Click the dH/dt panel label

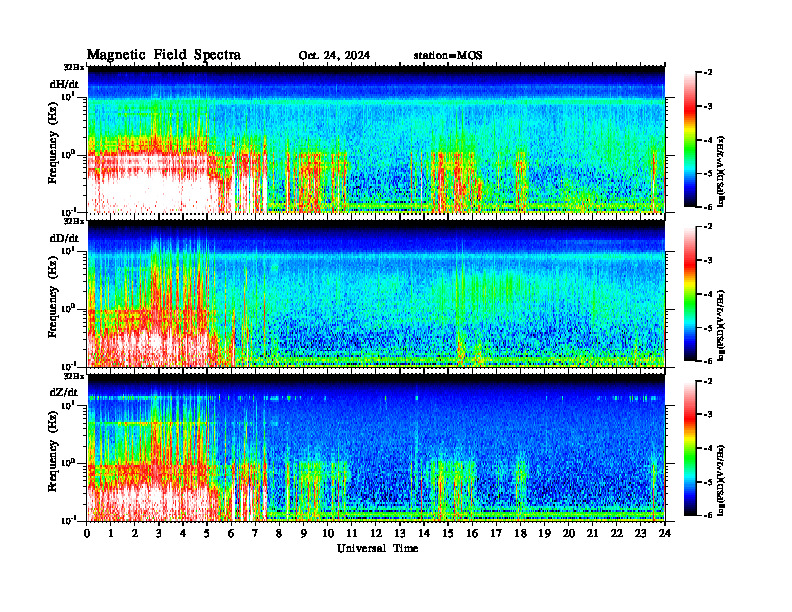pyautogui.click(x=64, y=84)
